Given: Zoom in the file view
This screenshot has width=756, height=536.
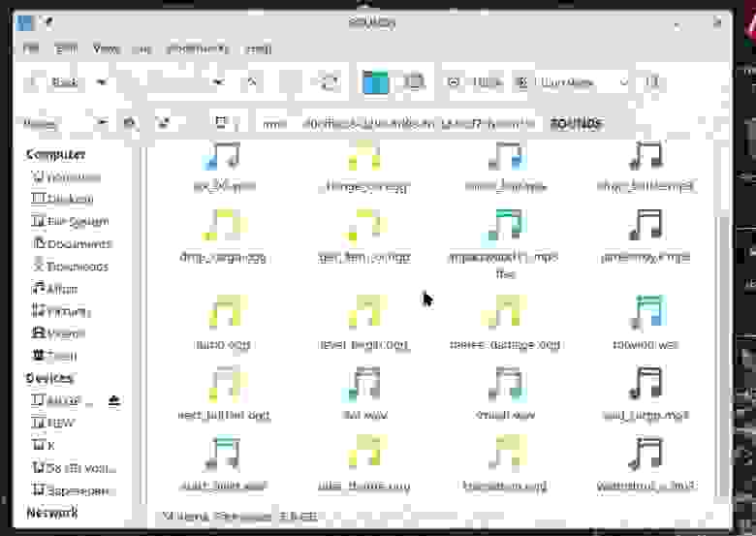Looking at the screenshot, I should pos(521,82).
